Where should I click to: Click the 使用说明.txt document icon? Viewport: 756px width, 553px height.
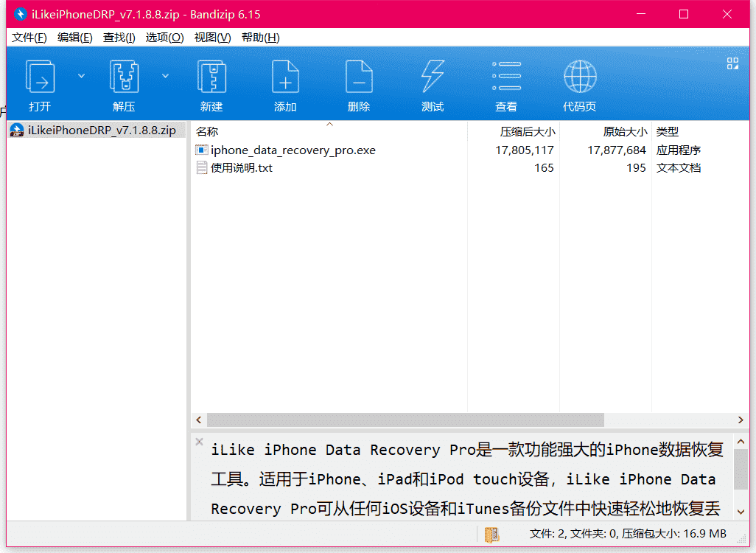click(202, 167)
